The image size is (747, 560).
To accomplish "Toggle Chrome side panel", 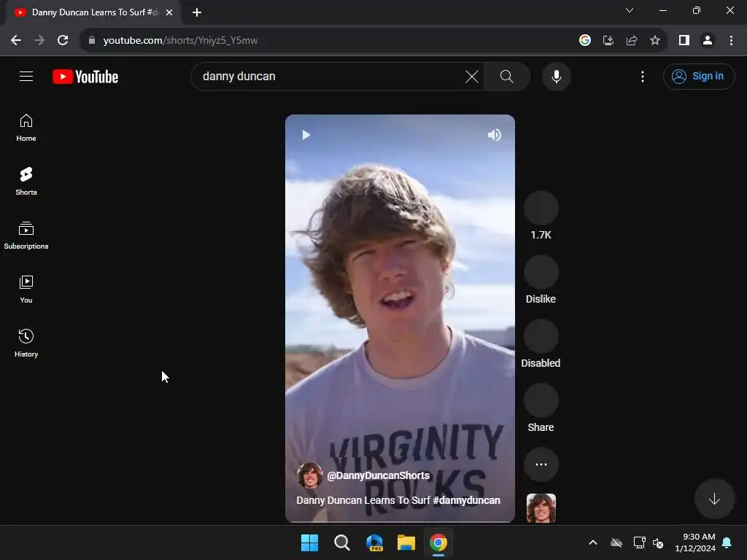I will tap(684, 41).
